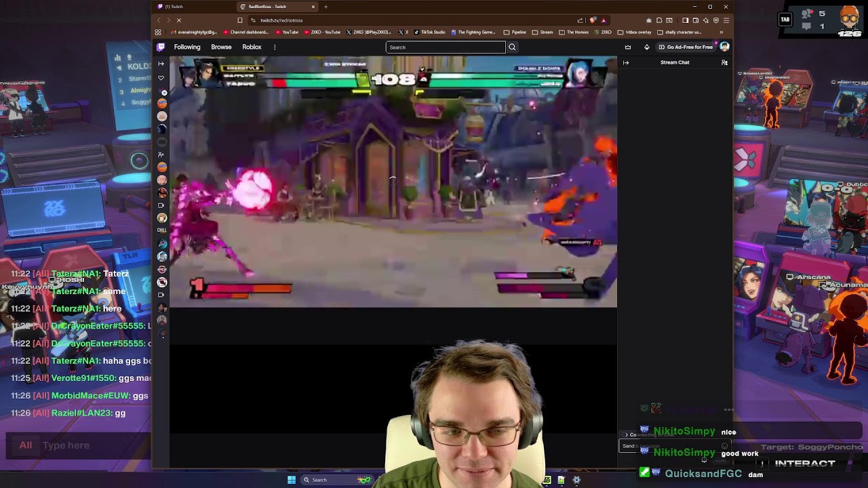This screenshot has width=868, height=488.
Task: Open the Notepad++ taskbar icon
Action: [561, 480]
